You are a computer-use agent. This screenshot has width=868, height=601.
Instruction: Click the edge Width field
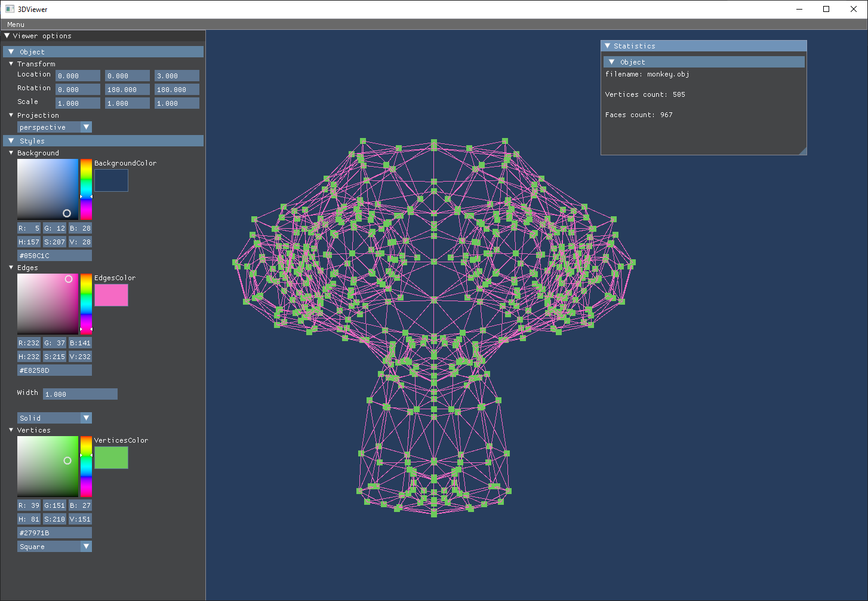click(x=80, y=394)
